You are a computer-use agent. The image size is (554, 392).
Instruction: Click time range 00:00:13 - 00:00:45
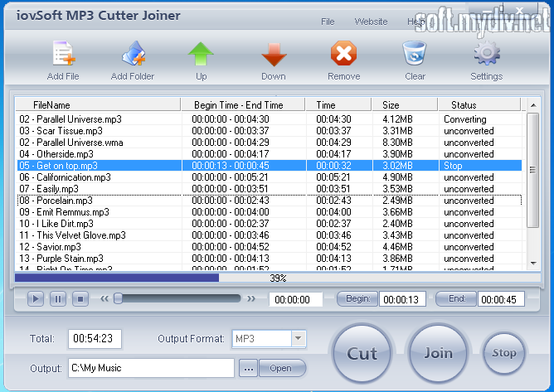[231, 166]
